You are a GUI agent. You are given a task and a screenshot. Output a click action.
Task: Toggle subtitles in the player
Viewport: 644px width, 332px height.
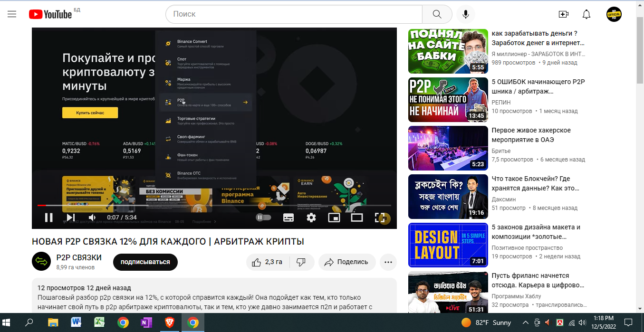point(288,218)
